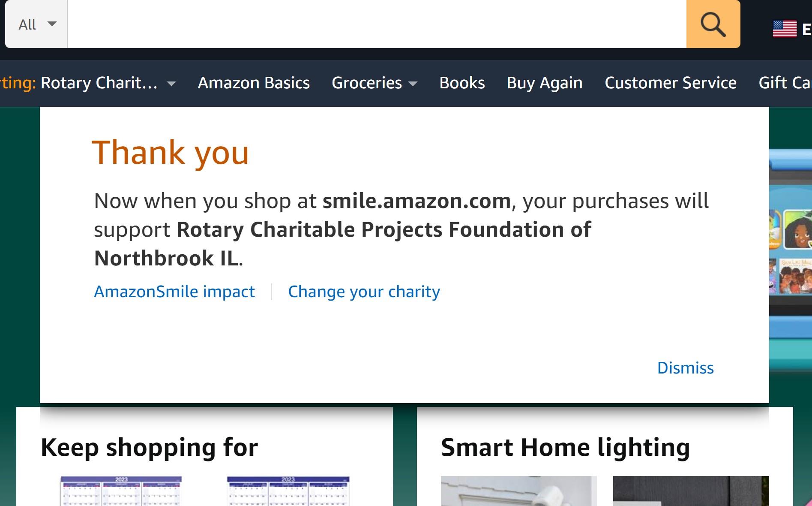Open Amazon Basics in the nav bar
812x506 pixels.
coord(254,83)
